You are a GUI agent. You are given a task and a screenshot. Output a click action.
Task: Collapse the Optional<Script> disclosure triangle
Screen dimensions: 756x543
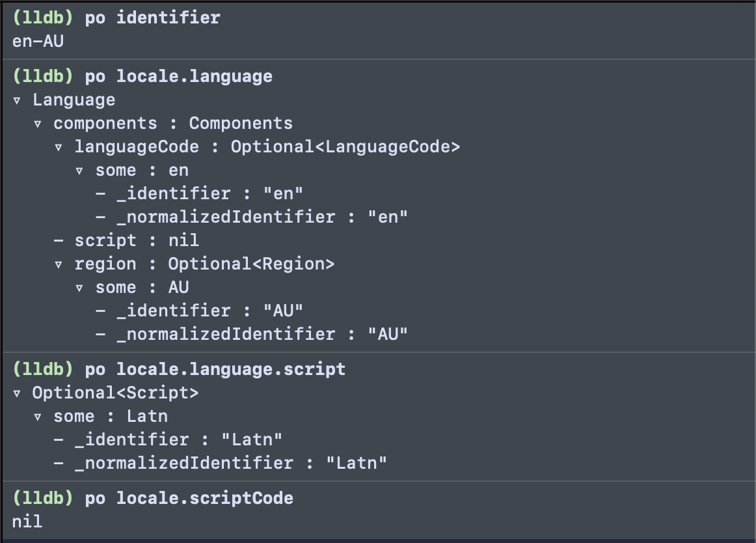coord(17,394)
